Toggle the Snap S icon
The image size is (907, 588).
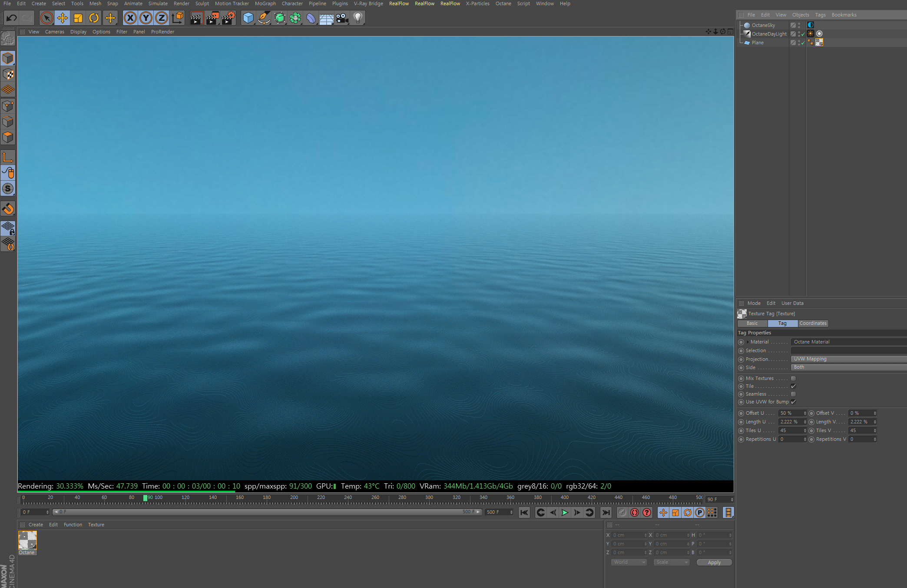(x=8, y=188)
